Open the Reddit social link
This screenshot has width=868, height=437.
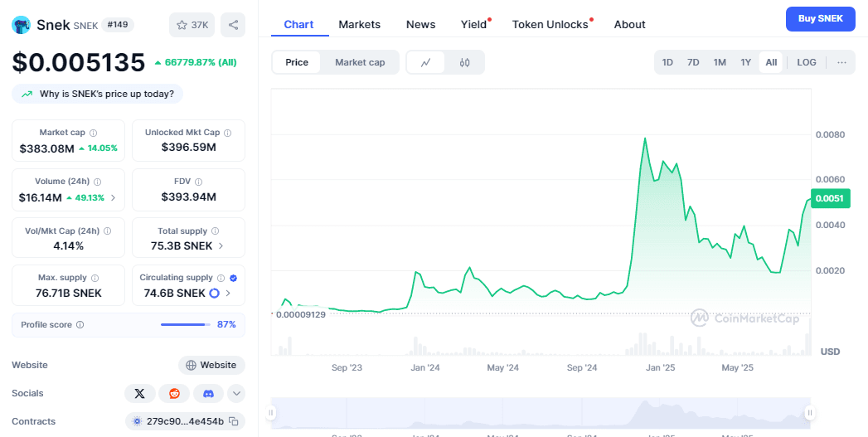click(174, 393)
